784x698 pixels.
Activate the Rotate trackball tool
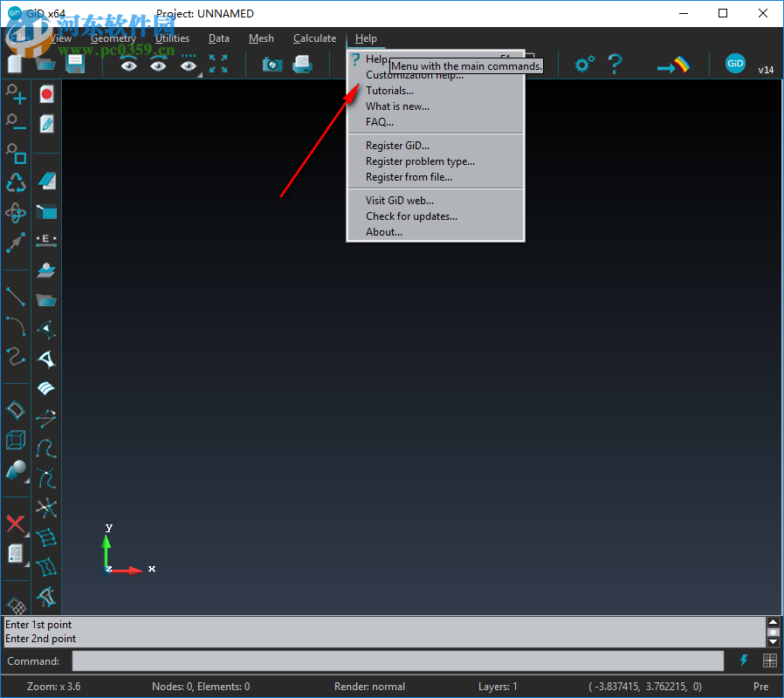16,213
